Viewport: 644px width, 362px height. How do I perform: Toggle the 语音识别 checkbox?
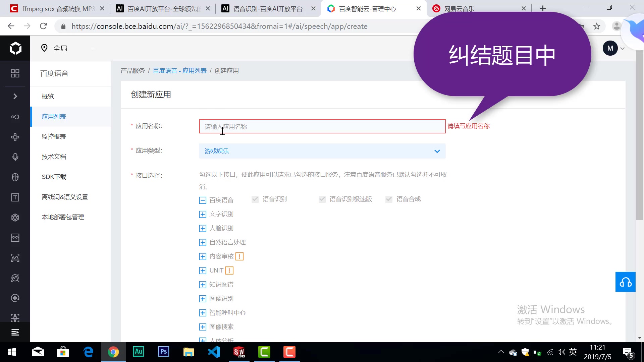pyautogui.click(x=255, y=199)
